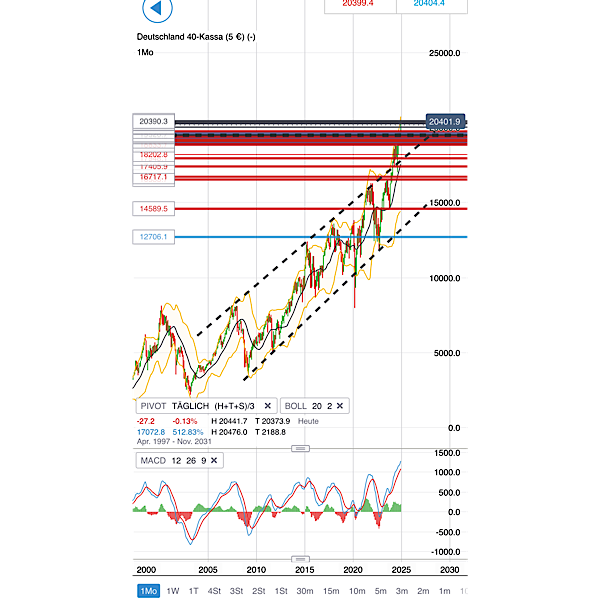Close the BOLL 20 2 indicator
600x600 pixels.
click(x=339, y=406)
